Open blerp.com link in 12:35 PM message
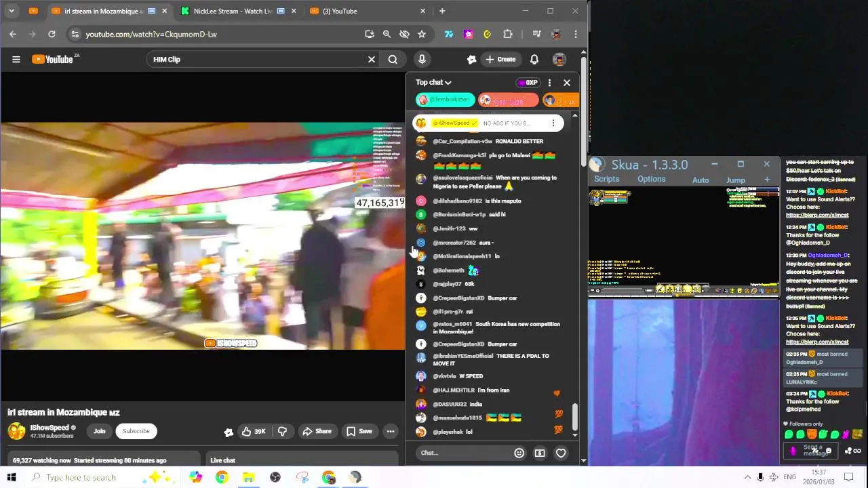The width and height of the screenshot is (868, 488). [817, 342]
